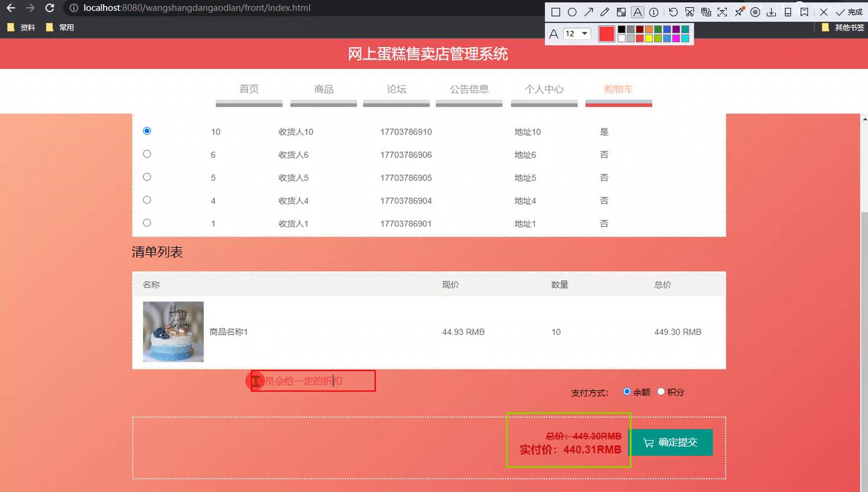Go to the 论坛 tab
This screenshot has height=492, width=868.
[x=397, y=89]
